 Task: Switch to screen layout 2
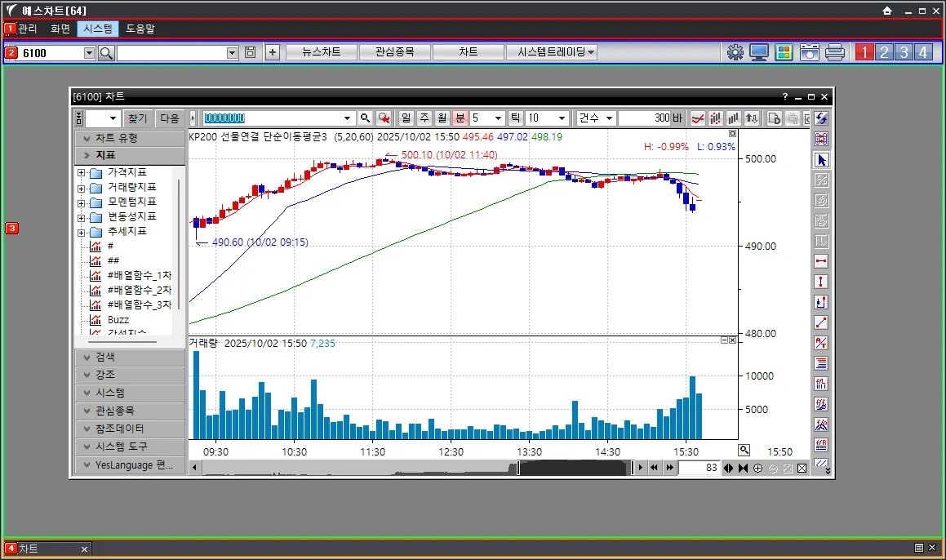884,52
